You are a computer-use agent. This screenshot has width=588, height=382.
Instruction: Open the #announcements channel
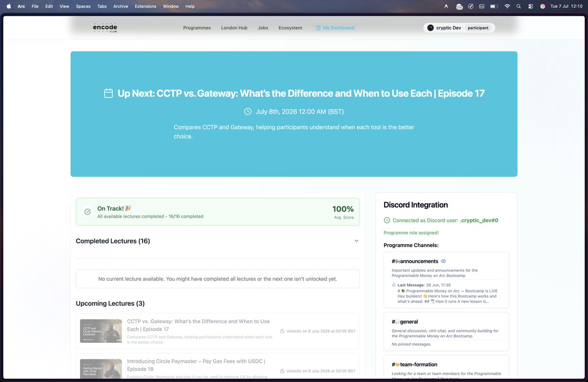point(415,261)
